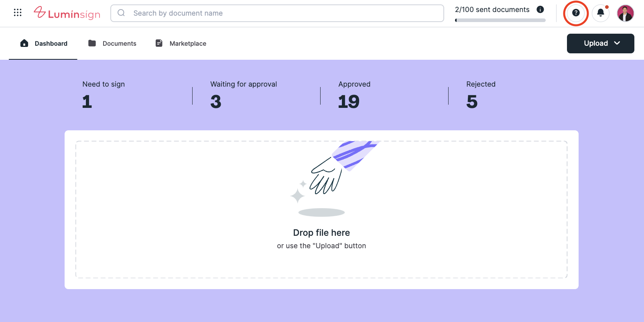Click the sent documents info icon
This screenshot has height=322, width=644.
(x=540, y=9)
